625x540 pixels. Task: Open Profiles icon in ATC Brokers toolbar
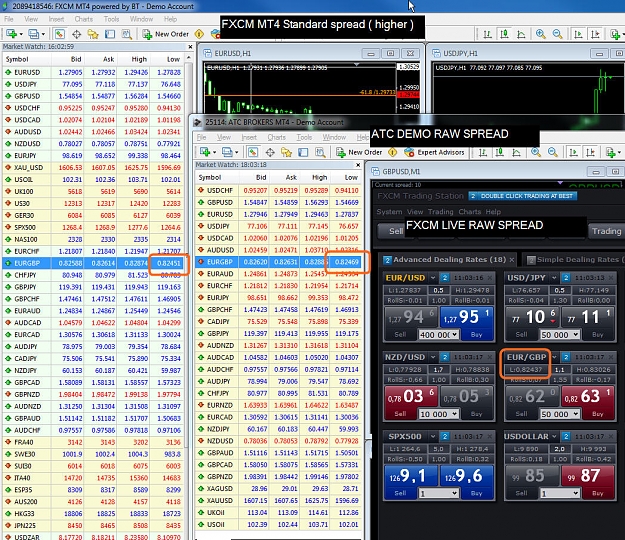click(x=227, y=152)
